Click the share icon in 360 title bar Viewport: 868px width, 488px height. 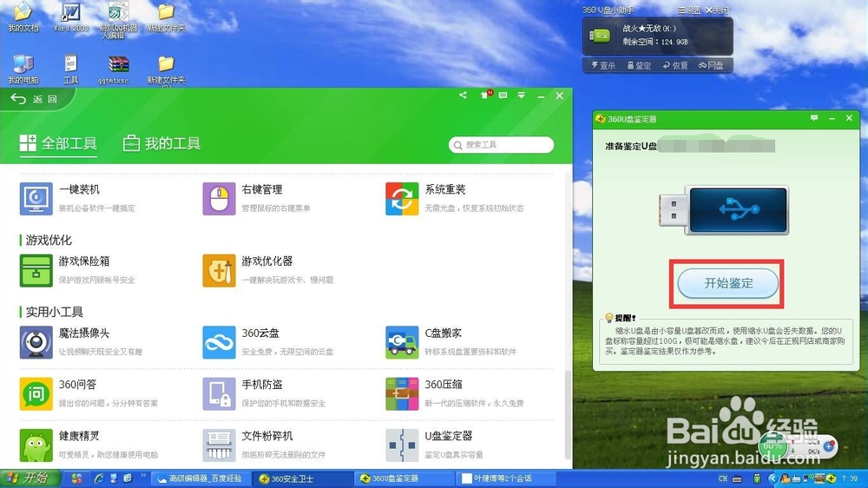pyautogui.click(x=463, y=96)
